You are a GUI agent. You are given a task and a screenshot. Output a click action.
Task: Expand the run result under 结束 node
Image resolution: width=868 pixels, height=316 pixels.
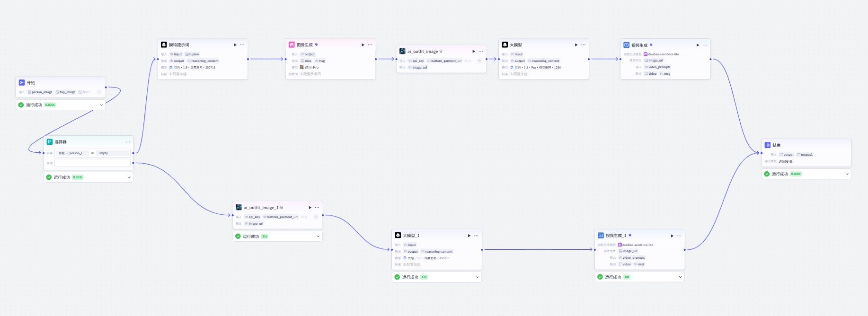click(847, 174)
